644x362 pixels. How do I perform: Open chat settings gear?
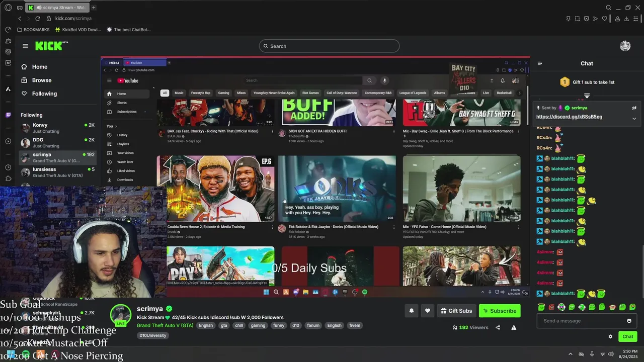point(610,336)
